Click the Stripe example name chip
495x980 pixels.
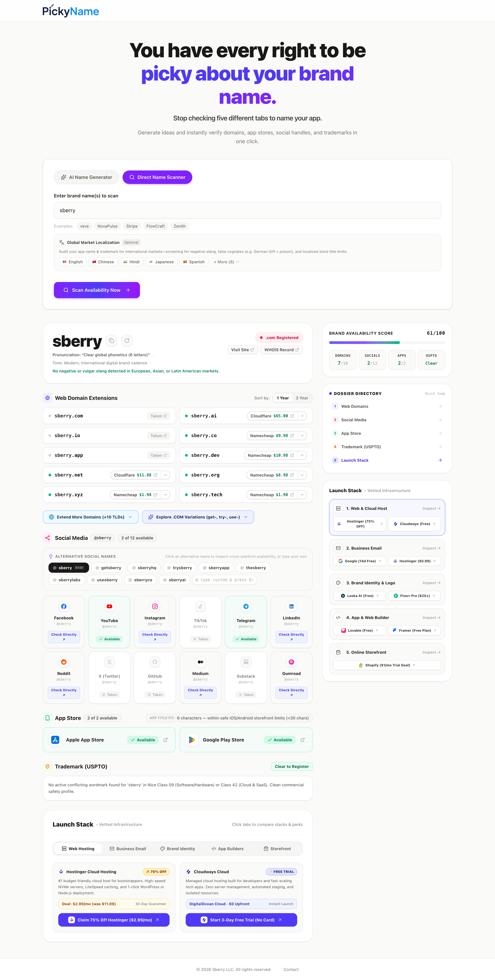(x=132, y=226)
